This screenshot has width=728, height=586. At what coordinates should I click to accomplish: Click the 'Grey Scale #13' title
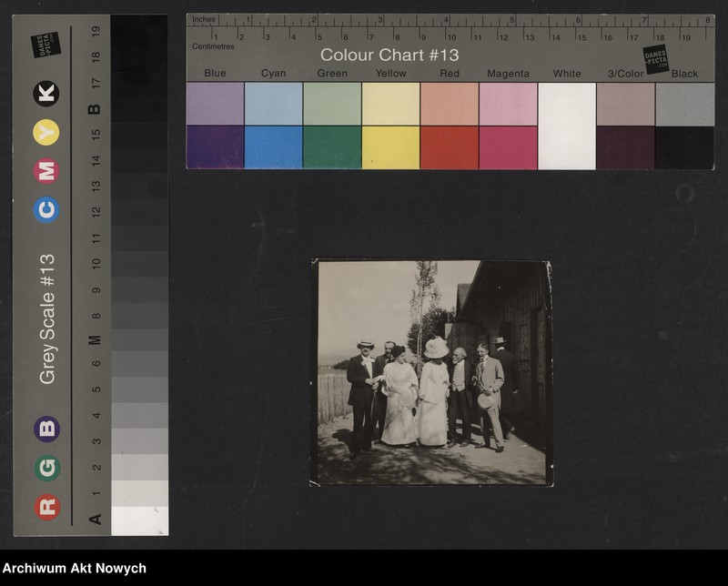pyautogui.click(x=47, y=318)
